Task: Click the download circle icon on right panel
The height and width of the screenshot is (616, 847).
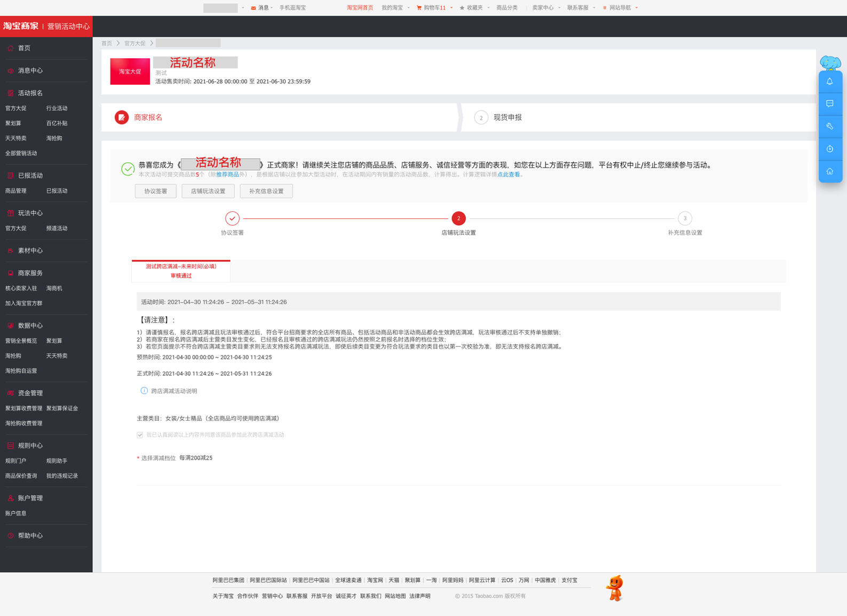Action: (x=830, y=149)
